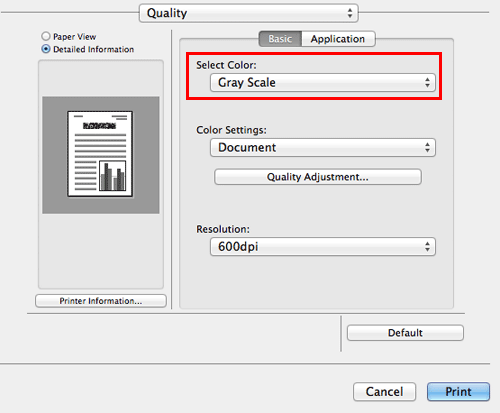Click the Printer Information button
The image size is (500, 413).
click(x=101, y=301)
